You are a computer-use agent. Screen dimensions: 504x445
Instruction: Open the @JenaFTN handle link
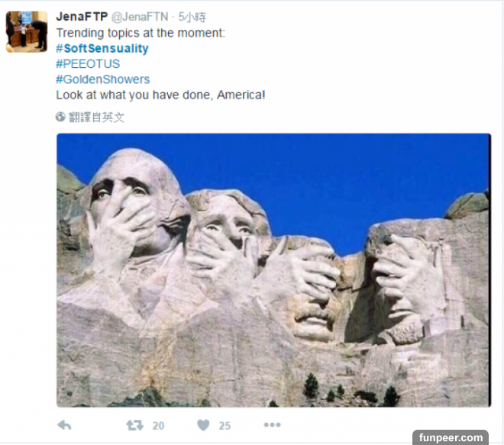click(140, 17)
